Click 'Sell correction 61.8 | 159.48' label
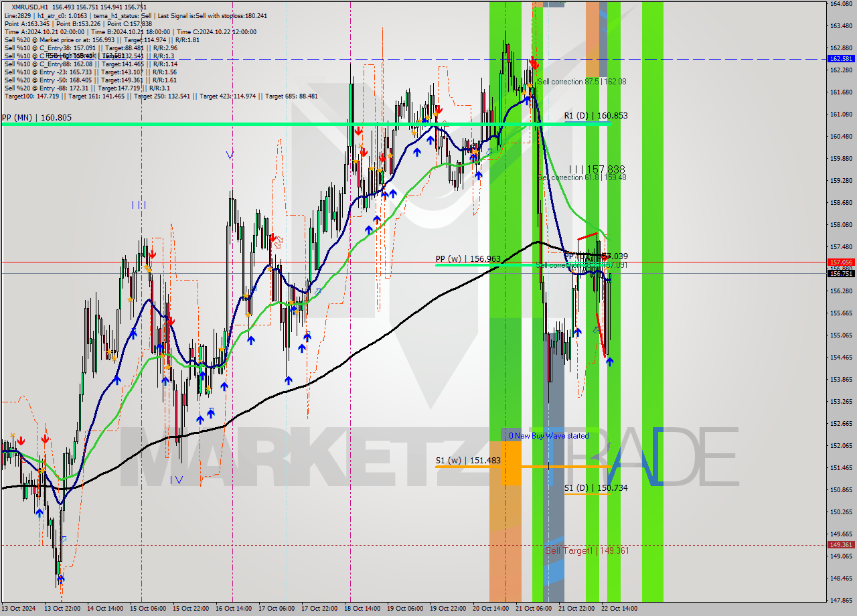 click(x=582, y=177)
